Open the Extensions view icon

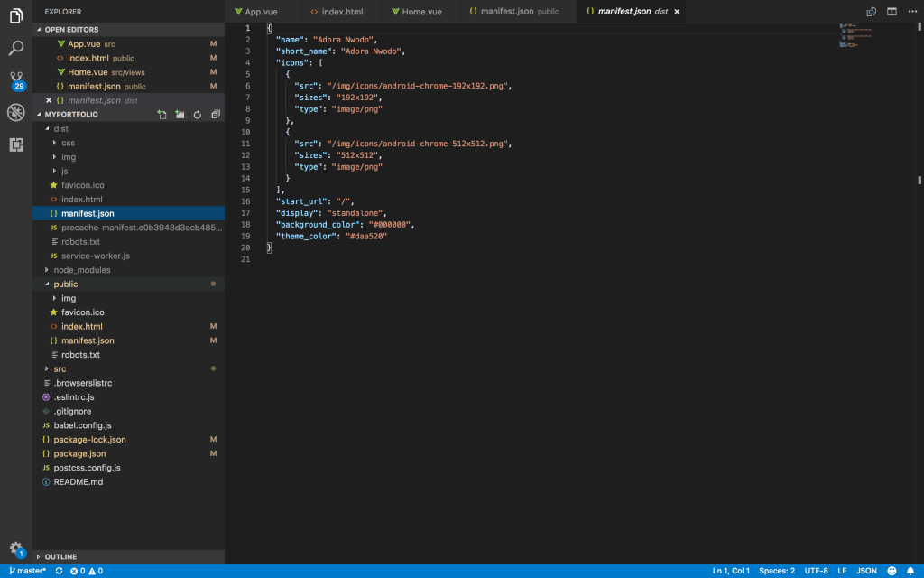pyautogui.click(x=15, y=144)
